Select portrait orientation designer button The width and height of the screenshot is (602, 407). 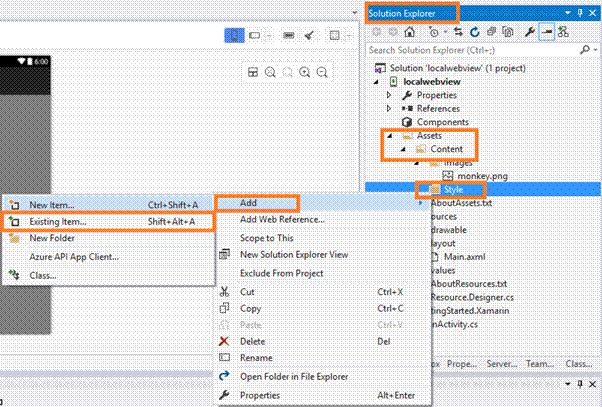[x=234, y=35]
